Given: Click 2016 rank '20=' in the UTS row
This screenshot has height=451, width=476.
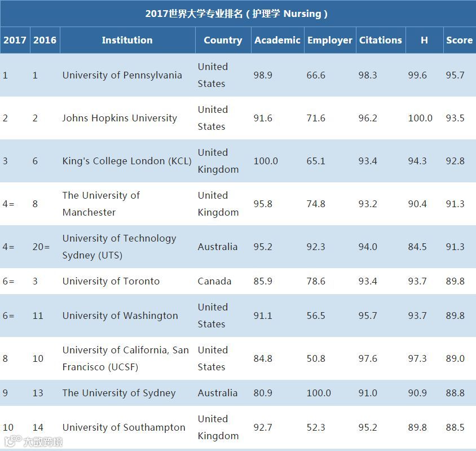Looking at the screenshot, I should [41, 247].
